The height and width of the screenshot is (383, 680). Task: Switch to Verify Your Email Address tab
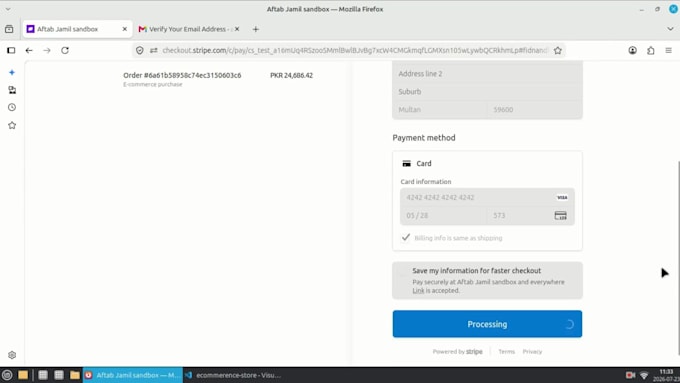(x=188, y=29)
